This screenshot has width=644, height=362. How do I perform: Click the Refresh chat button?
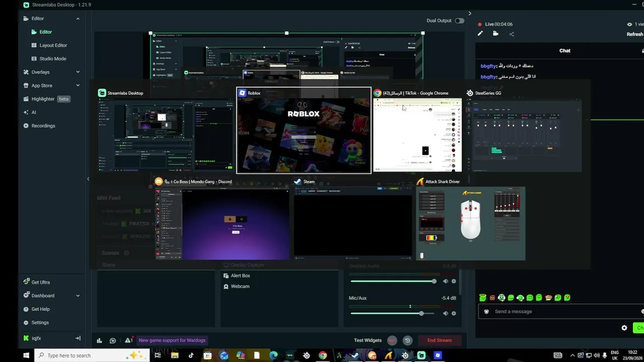coord(635,34)
